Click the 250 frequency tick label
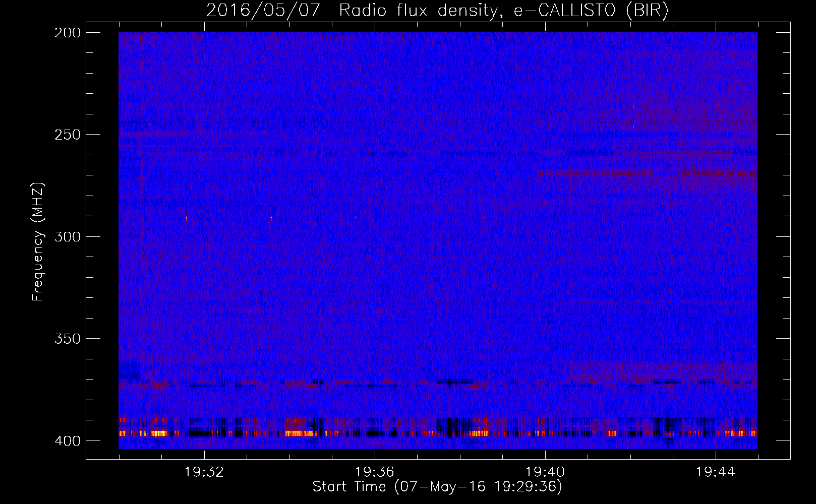Screen dimensions: 816x504 68,135
